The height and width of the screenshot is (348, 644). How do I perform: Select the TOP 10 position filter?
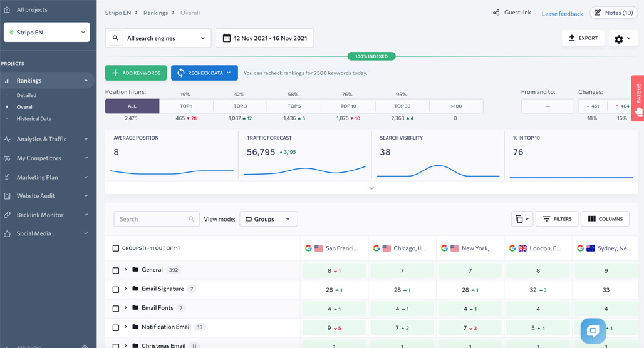point(348,106)
